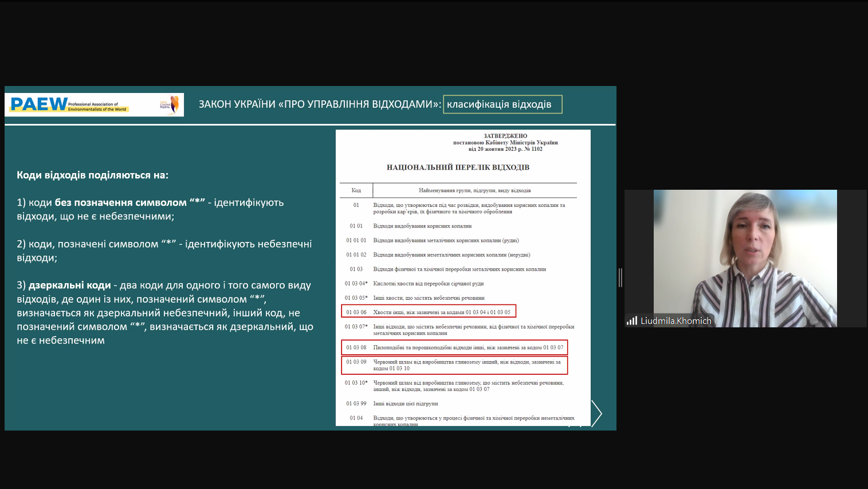Click the row with code 01 03 10*
This screenshot has height=489, width=868.
coord(458,386)
